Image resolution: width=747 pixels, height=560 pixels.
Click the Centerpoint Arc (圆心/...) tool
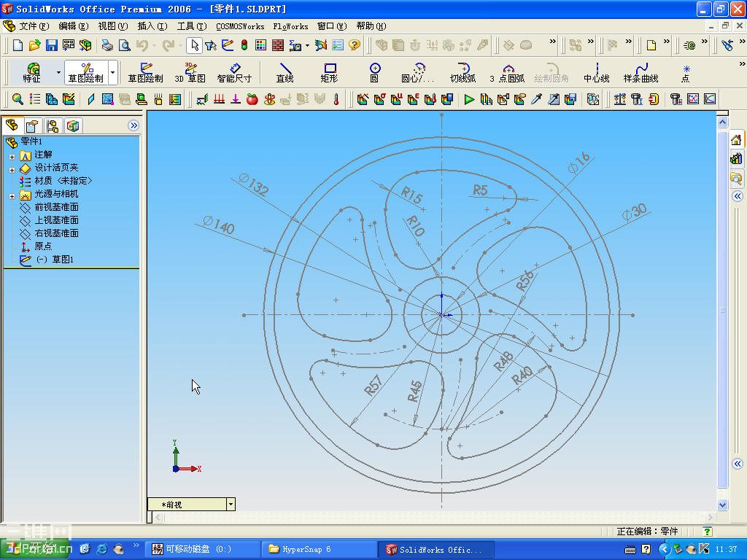click(x=418, y=72)
